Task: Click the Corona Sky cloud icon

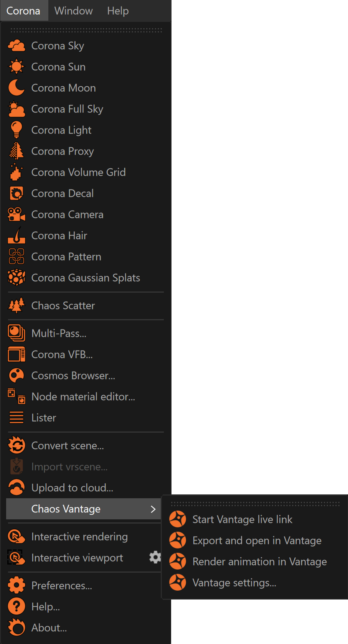Action: pyautogui.click(x=16, y=46)
